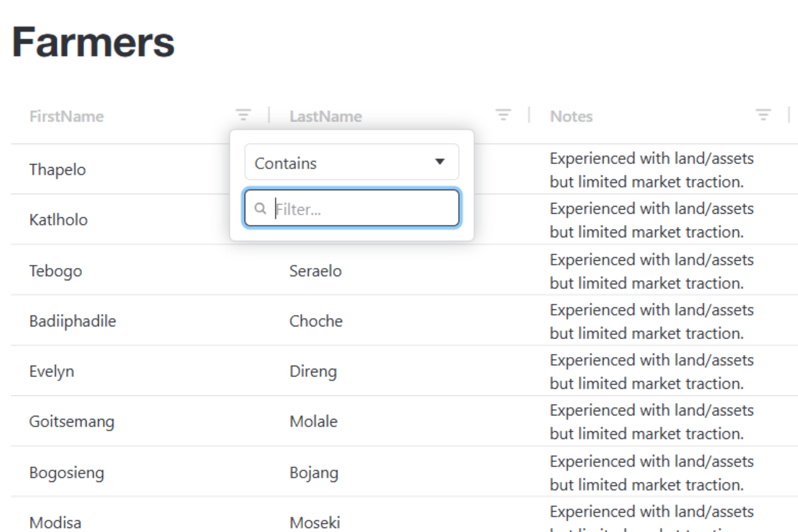Sort the table by LastName header
The height and width of the screenshot is (532, 798).
coord(326,116)
